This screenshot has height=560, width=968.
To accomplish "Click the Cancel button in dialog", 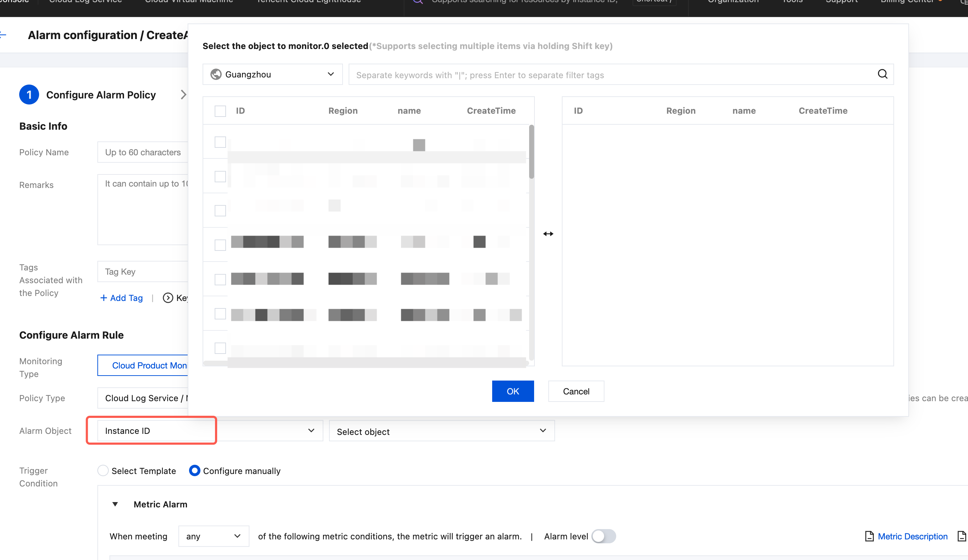I will [x=576, y=391].
